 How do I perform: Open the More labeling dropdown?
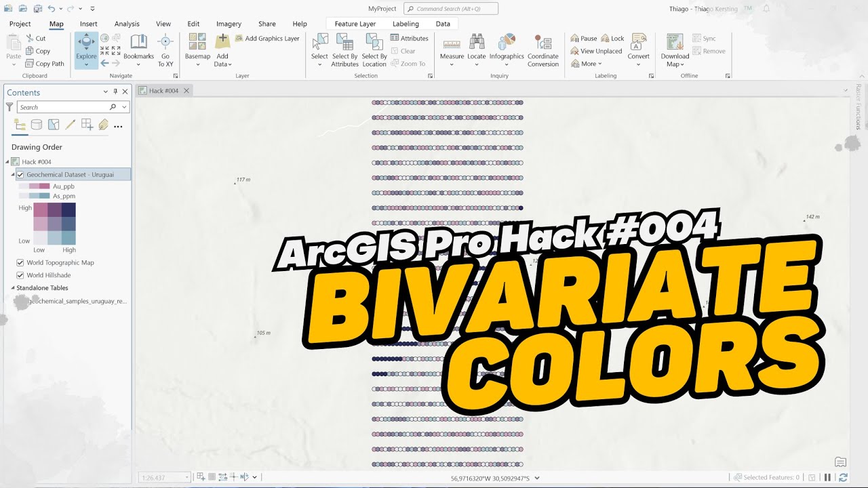[x=587, y=64]
